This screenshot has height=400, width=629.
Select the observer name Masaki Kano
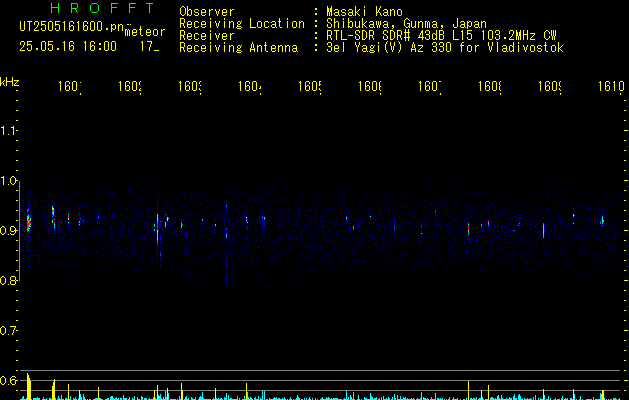364,11
